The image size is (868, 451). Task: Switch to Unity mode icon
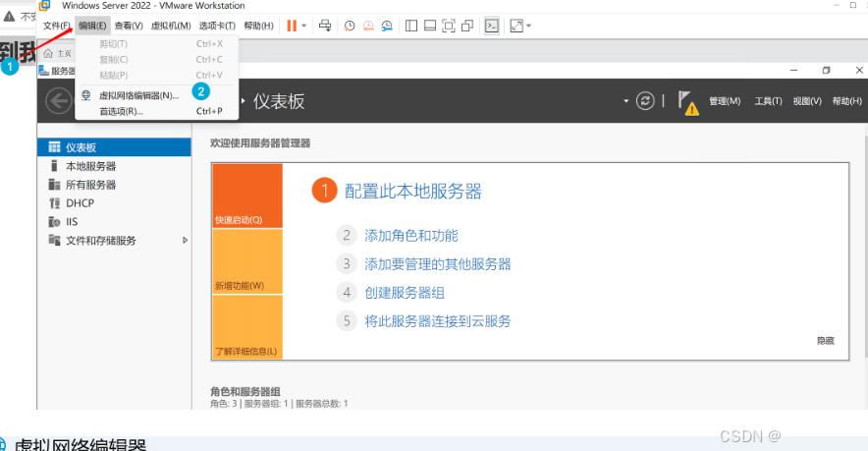(x=467, y=26)
